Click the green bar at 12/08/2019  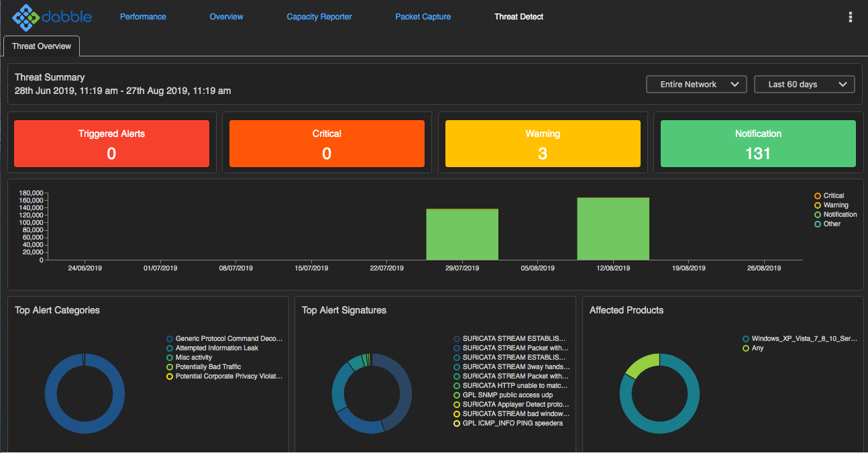click(613, 228)
